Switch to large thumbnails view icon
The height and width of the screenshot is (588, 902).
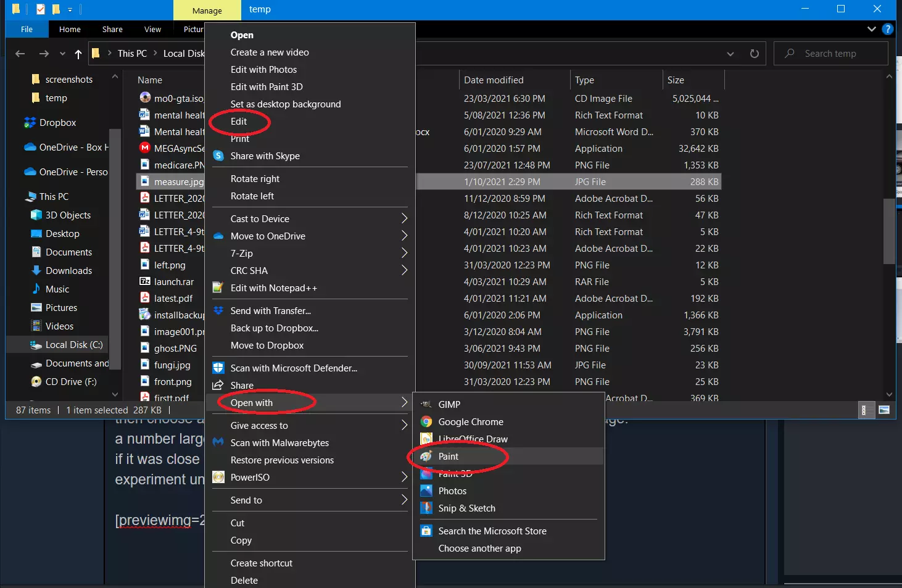click(884, 410)
